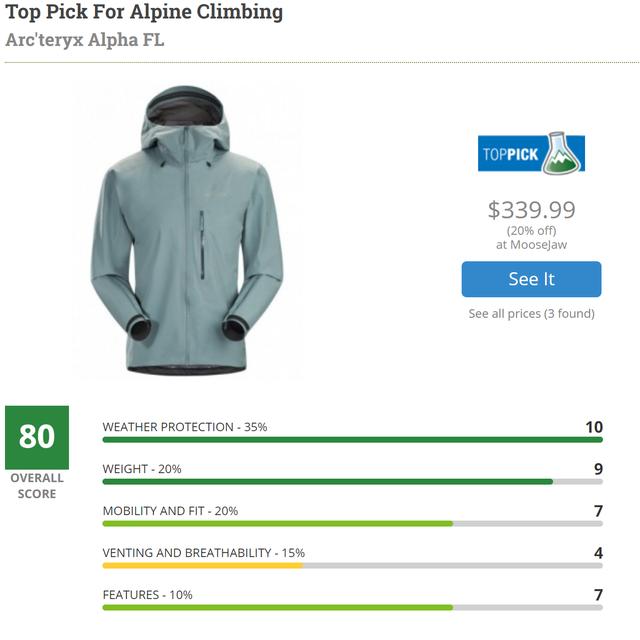
Task: Click the Weather Protection - 35% label
Action: (x=185, y=427)
